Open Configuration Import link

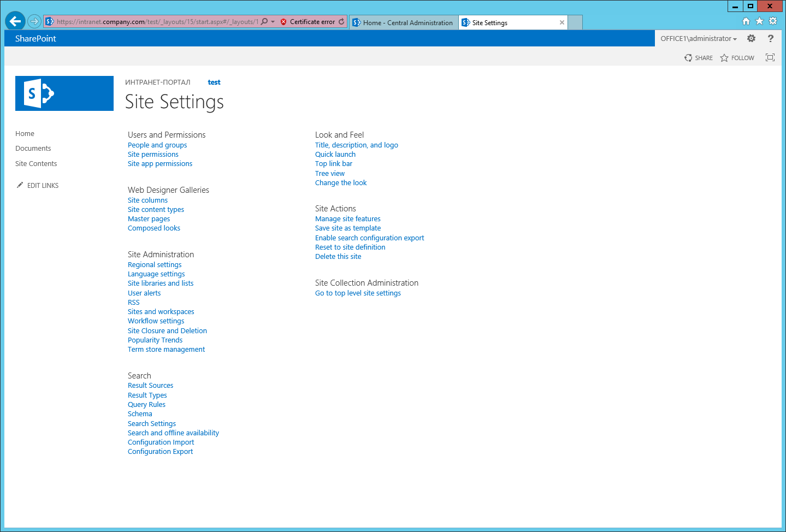161,442
